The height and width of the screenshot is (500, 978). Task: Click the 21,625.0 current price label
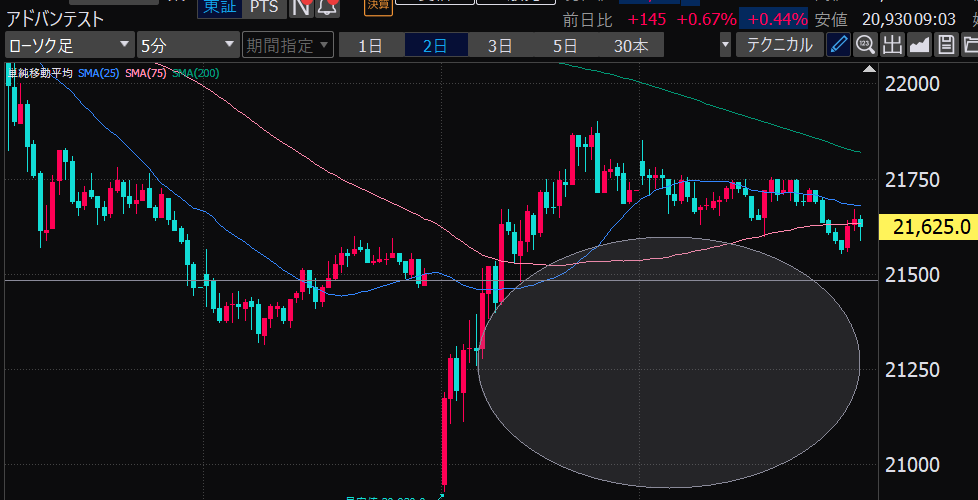point(932,228)
